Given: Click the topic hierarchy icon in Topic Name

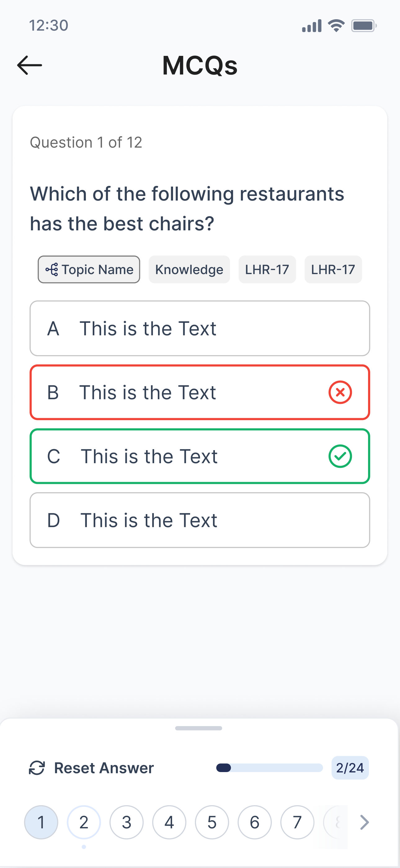Looking at the screenshot, I should [52, 269].
